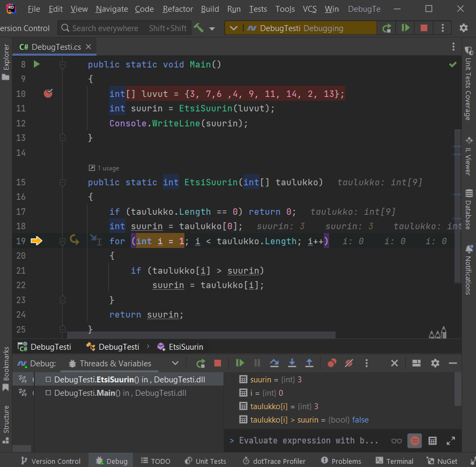This screenshot has width=476, height=467.
Task: Click the Step Out arrow icon
Action: [x=309, y=363]
